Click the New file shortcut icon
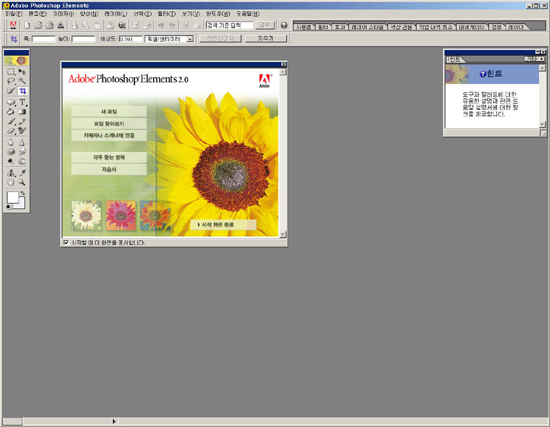 click(x=27, y=25)
